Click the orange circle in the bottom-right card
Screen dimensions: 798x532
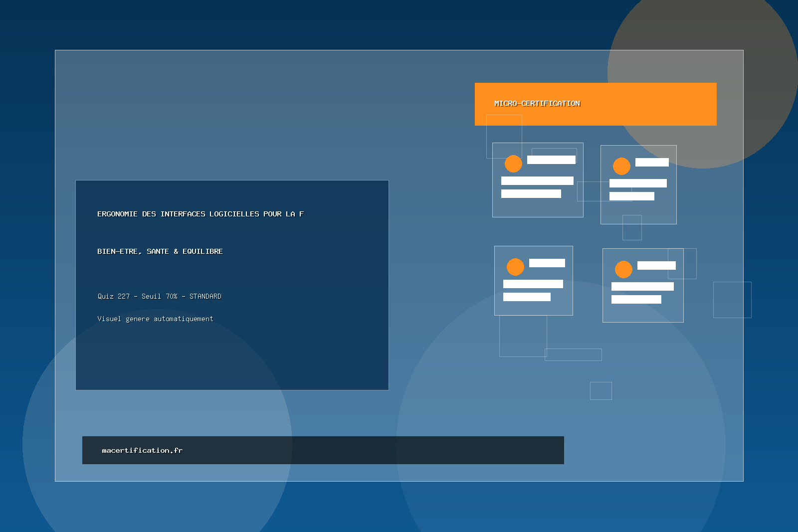[x=623, y=269]
